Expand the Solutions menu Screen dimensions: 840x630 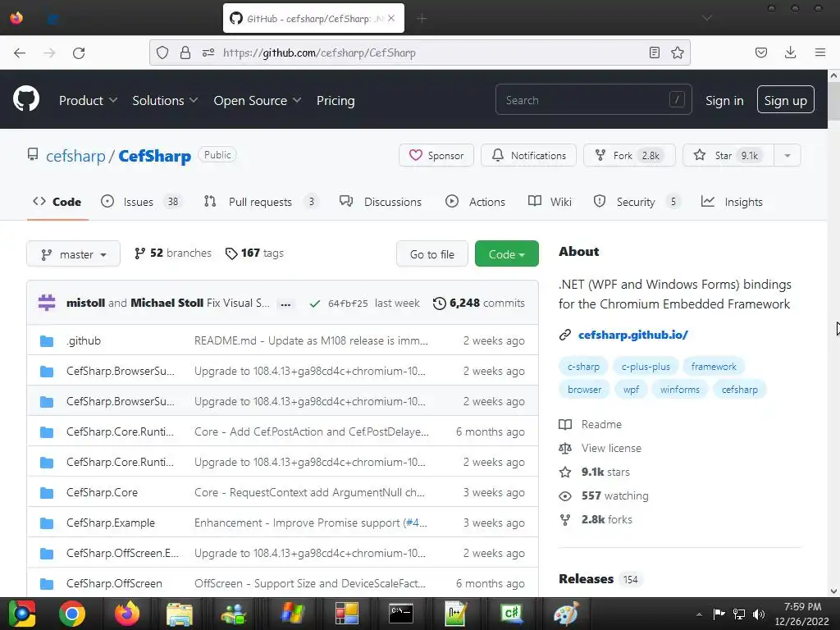(165, 100)
